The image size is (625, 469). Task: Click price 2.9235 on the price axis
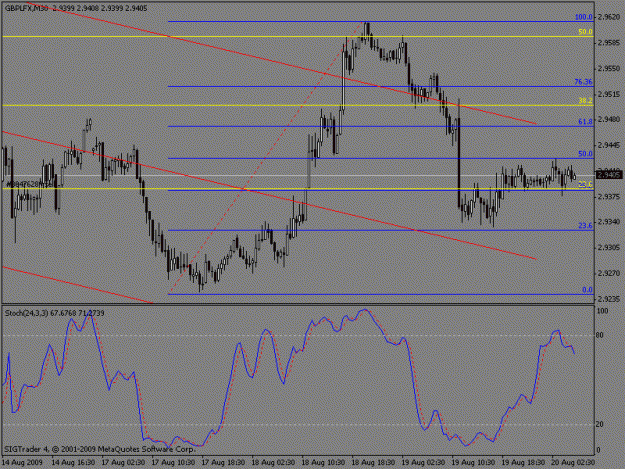pos(609,299)
